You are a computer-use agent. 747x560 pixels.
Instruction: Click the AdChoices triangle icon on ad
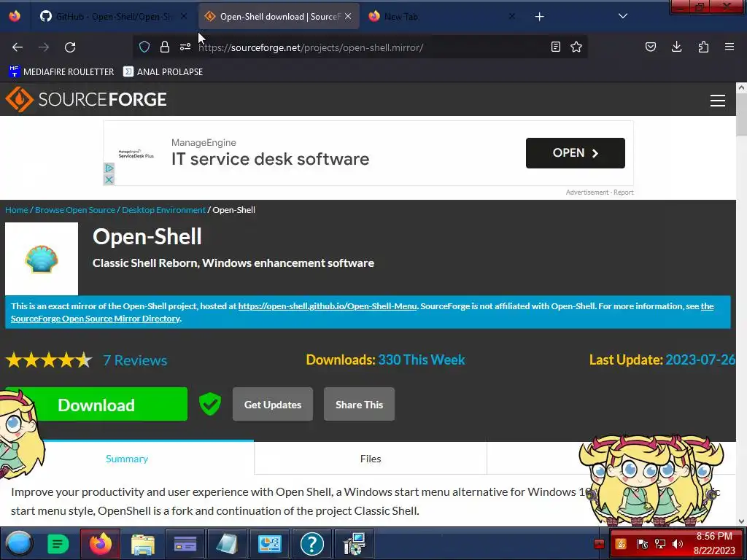pos(109,168)
